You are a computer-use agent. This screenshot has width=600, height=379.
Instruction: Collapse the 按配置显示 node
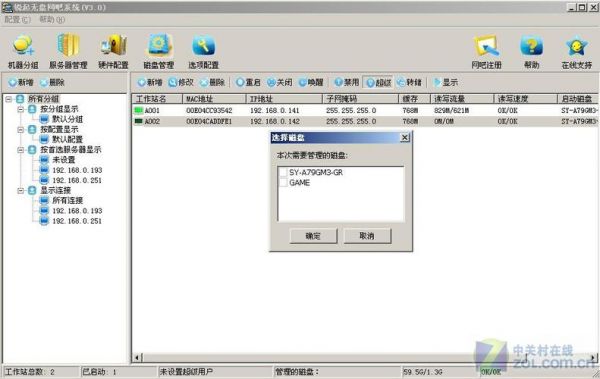(x=21, y=129)
